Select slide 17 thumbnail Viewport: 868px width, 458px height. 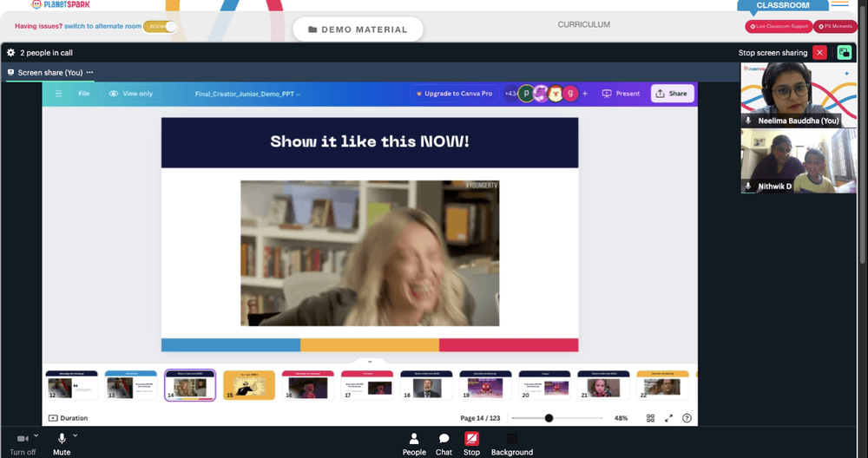[x=367, y=385]
